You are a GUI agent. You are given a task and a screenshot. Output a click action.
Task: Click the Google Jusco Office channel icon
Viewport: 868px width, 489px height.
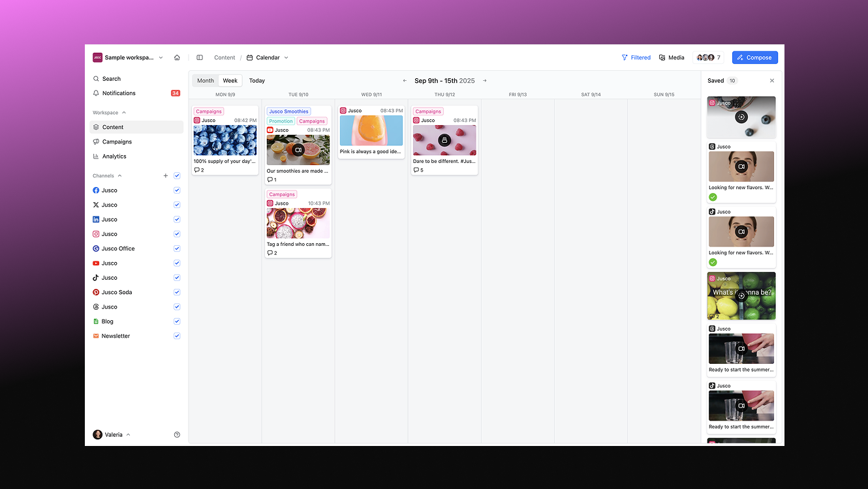coord(96,248)
